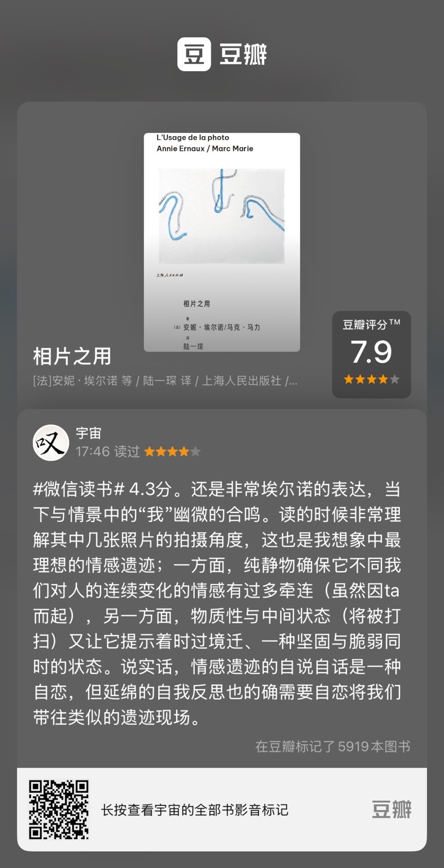Click 在豆瓣标记了 5919 本图书 text
Viewport: 444px width, 868px height.
coord(333,746)
